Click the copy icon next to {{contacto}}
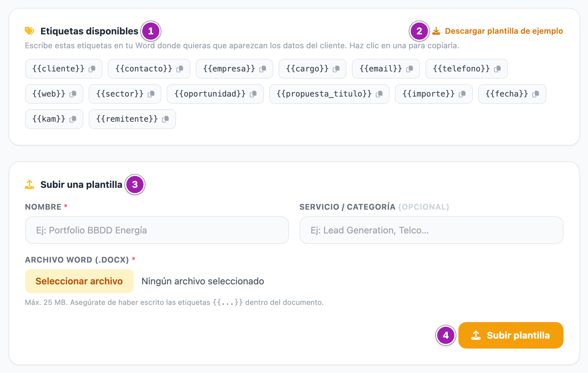Screen dimensions: 588x373 180,69
